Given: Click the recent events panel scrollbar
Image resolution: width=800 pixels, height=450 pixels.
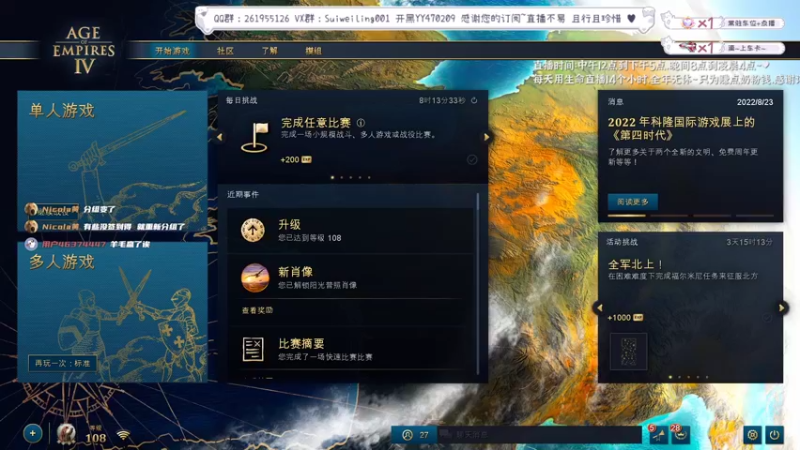Looking at the screenshot, I should click(x=478, y=283).
